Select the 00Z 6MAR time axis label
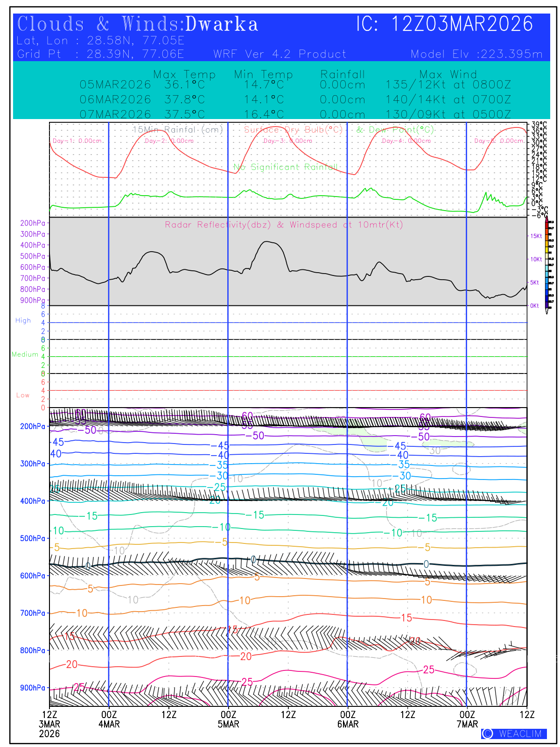Viewport: 560px width, 747px height. [348, 719]
